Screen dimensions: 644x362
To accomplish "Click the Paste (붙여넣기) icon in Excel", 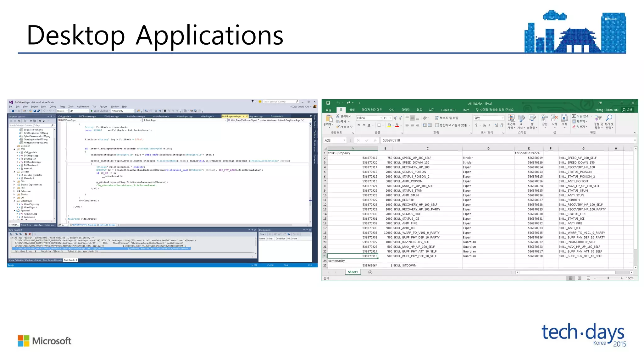I will 329,118.
